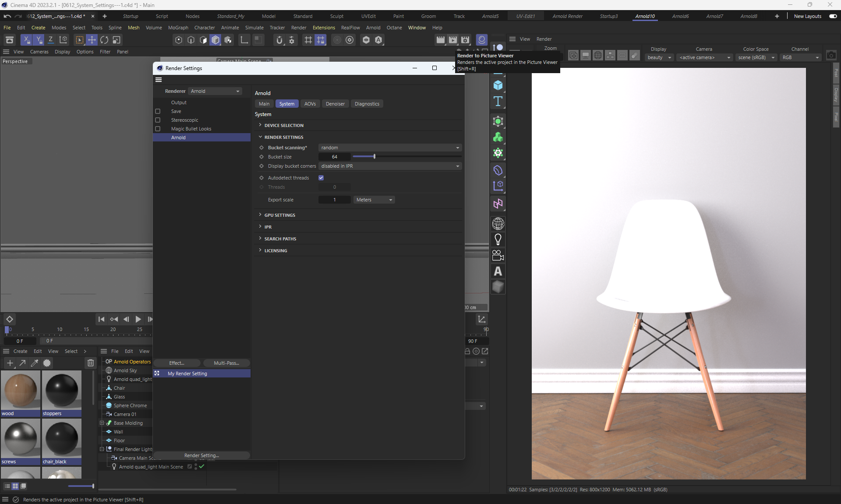Select the Rotate tool icon
Screen dimensions: 841x504
click(104, 40)
